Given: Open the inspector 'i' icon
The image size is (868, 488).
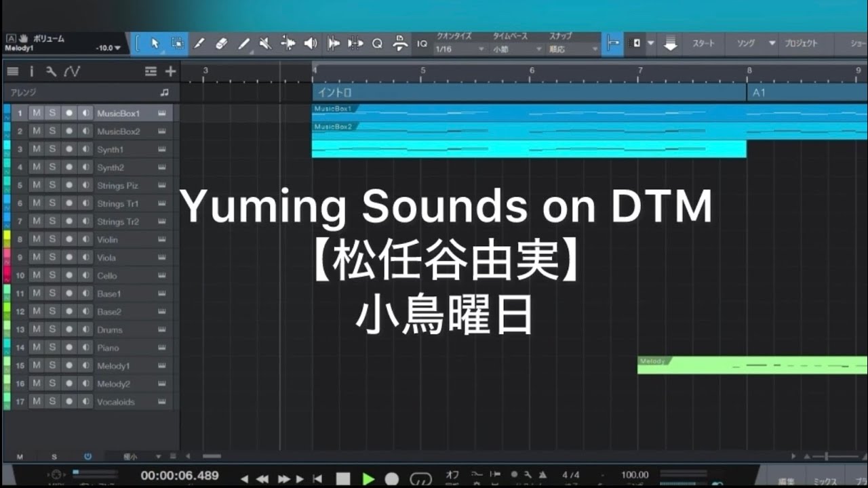Looking at the screenshot, I should click(31, 71).
